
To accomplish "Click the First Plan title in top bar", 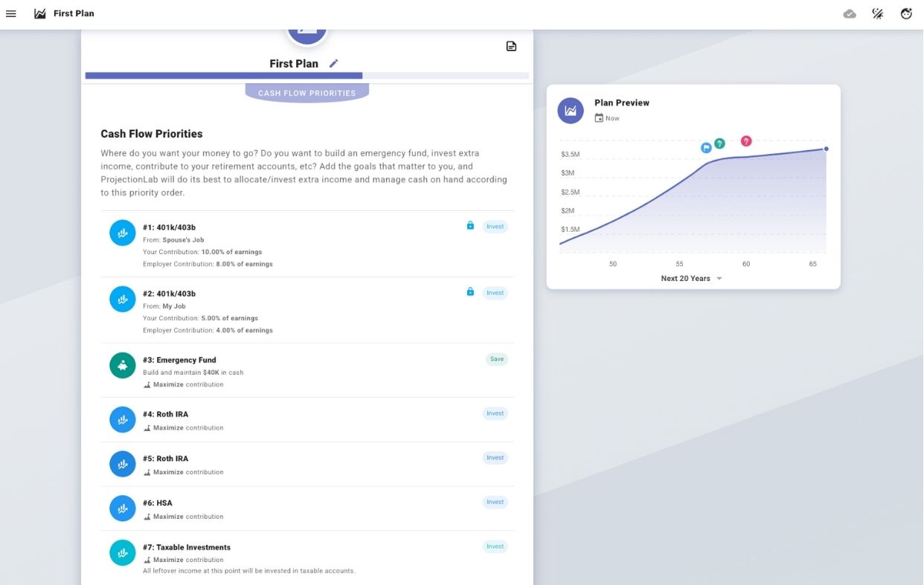I will coord(74,13).
